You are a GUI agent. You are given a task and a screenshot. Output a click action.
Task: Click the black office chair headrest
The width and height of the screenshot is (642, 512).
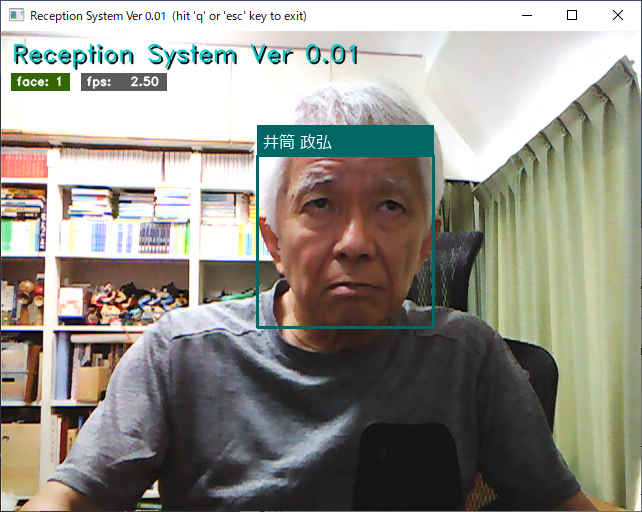457,265
